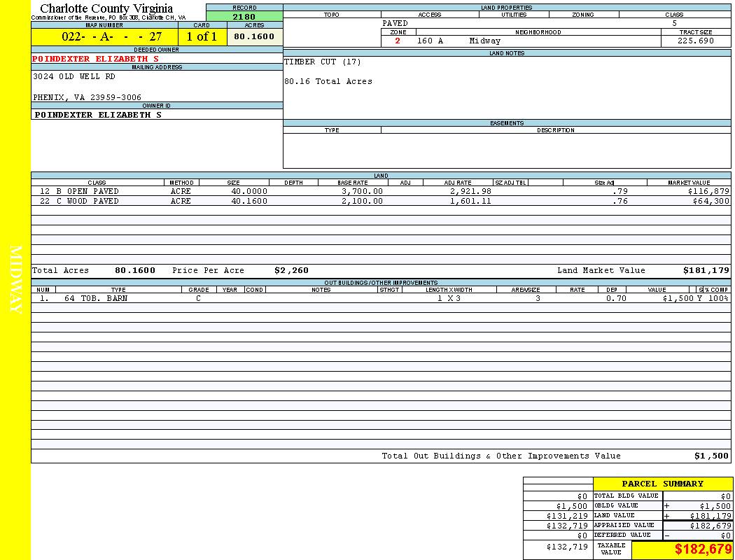Image resolution: width=735 pixels, height=560 pixels.
Task: Select the 22 C WOOD PAVED land row
Action: (x=79, y=201)
